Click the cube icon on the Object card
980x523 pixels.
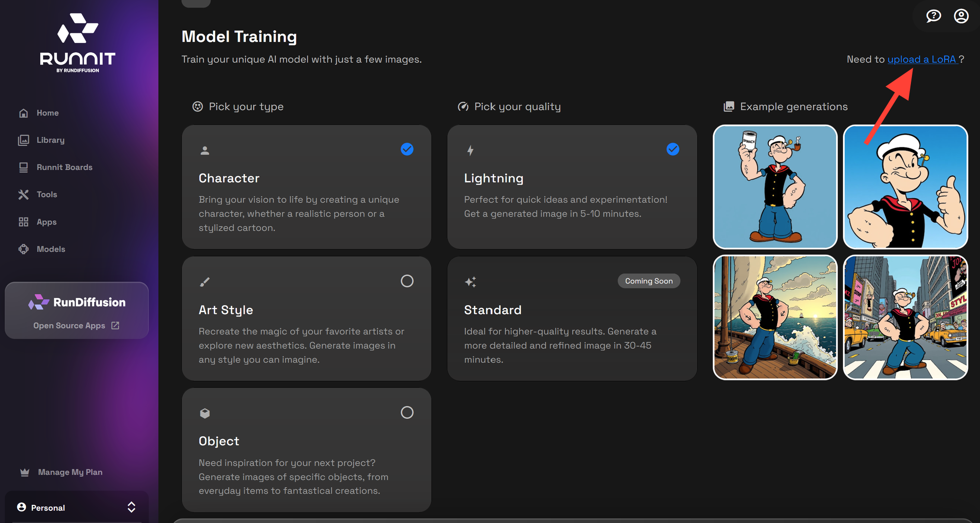[x=205, y=413]
